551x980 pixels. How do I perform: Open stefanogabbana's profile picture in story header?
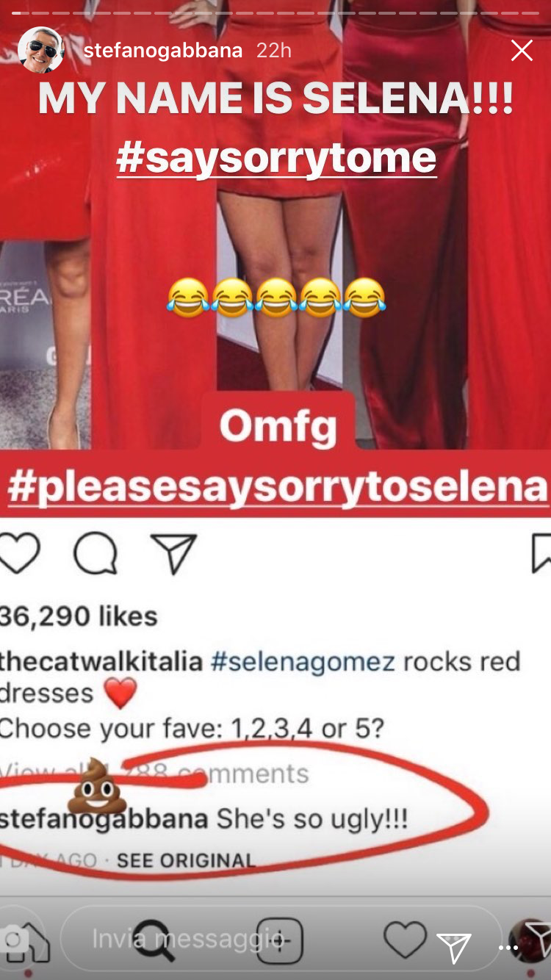click(41, 50)
